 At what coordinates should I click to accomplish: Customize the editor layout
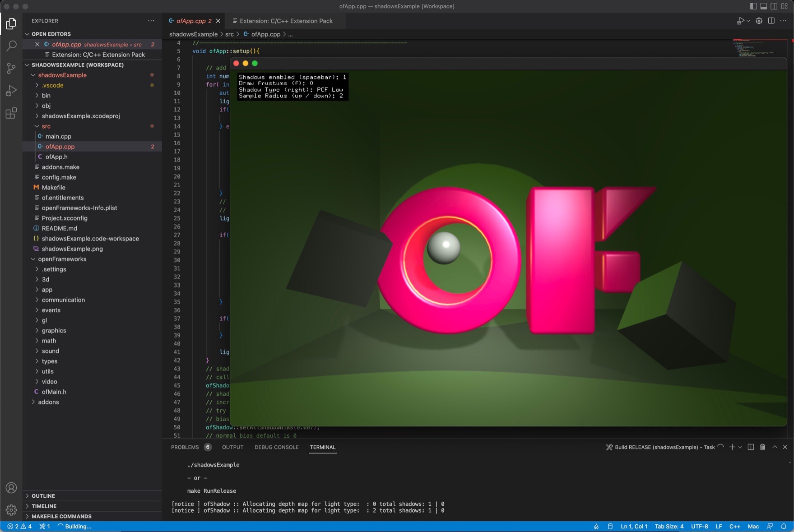(x=785, y=6)
